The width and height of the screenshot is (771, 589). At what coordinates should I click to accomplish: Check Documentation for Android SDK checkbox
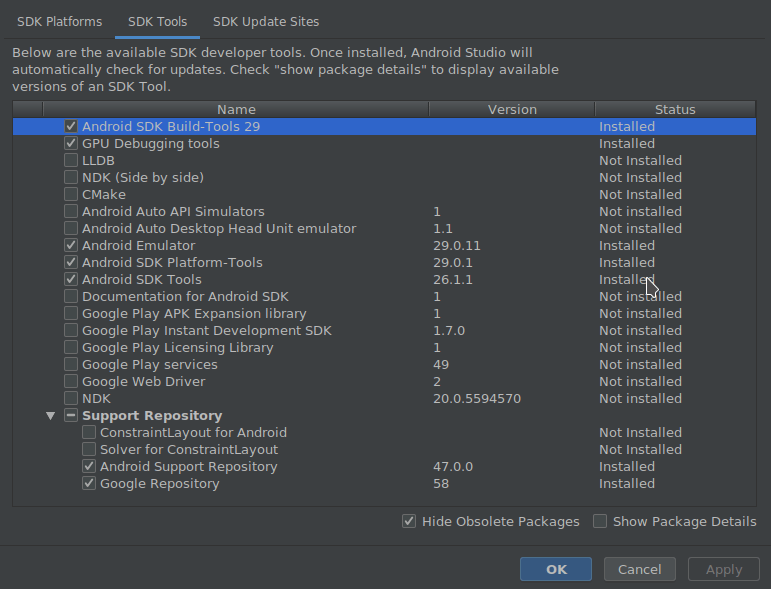71,296
